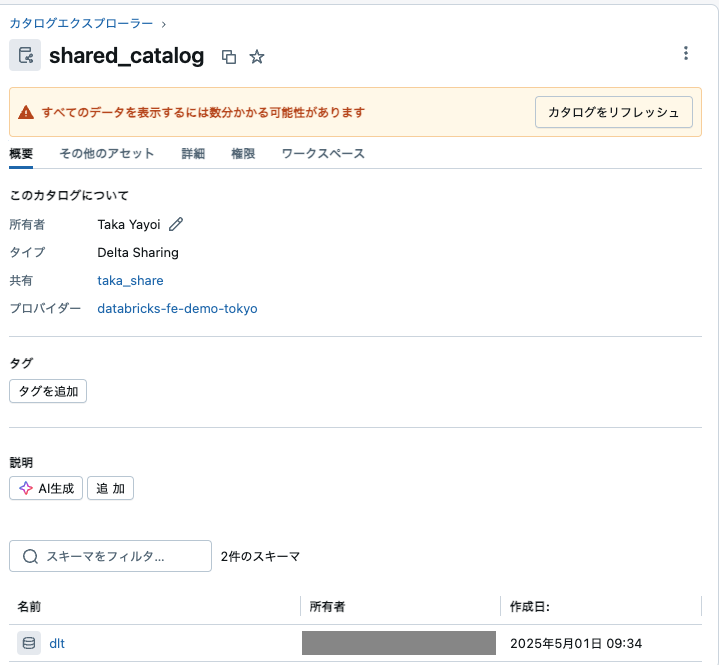The height and width of the screenshot is (665, 719).
Task: Click the banner warning message text
Action: pos(203,112)
